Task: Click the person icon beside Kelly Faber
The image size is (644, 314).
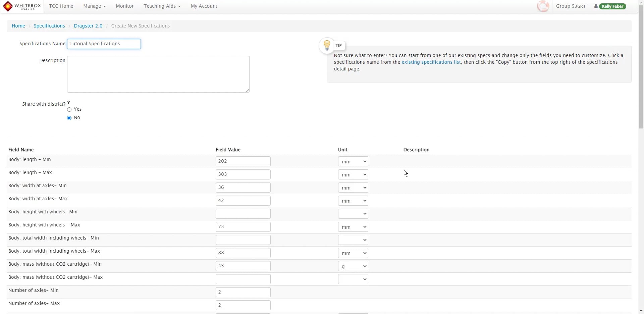Action: click(595, 6)
